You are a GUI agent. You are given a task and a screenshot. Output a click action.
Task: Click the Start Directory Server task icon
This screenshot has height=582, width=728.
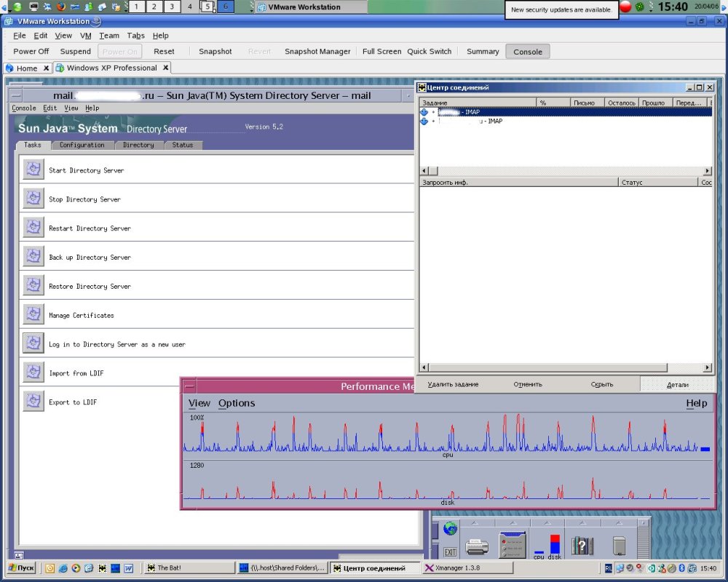pyautogui.click(x=33, y=170)
